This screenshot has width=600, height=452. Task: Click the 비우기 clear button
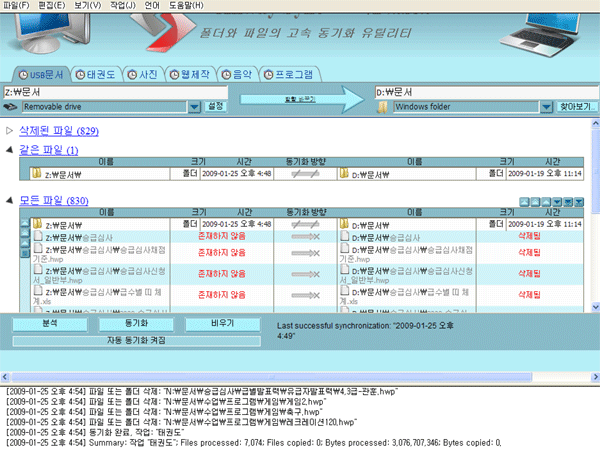tap(223, 324)
